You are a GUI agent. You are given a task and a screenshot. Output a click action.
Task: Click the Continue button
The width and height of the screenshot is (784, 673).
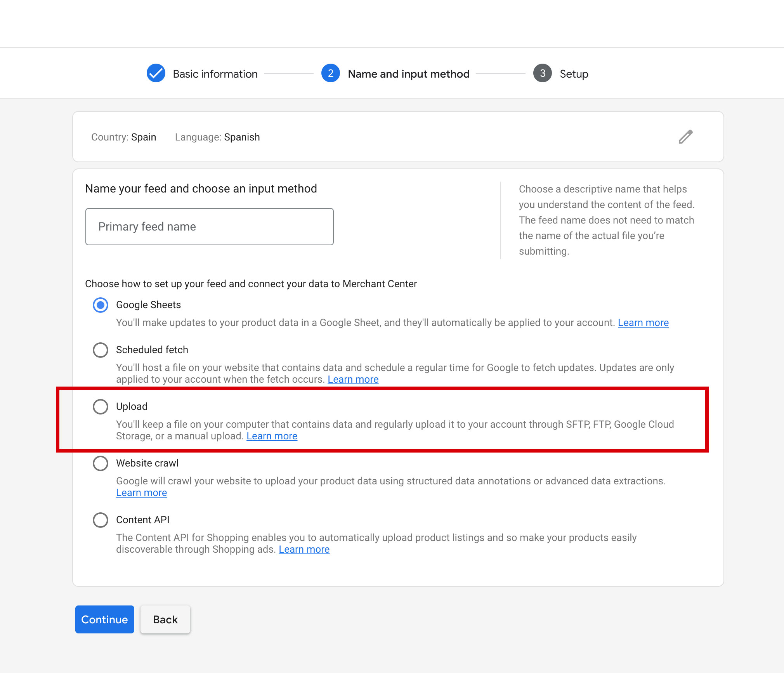(105, 619)
